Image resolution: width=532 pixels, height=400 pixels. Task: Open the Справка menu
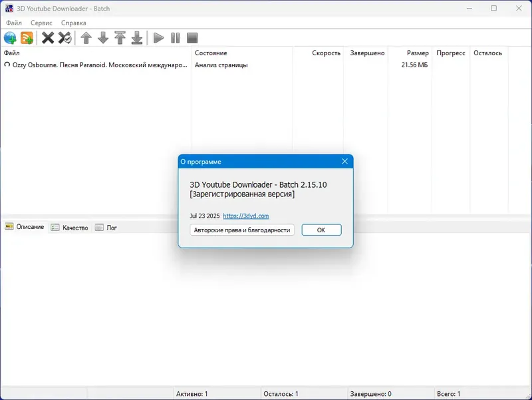[x=74, y=23]
